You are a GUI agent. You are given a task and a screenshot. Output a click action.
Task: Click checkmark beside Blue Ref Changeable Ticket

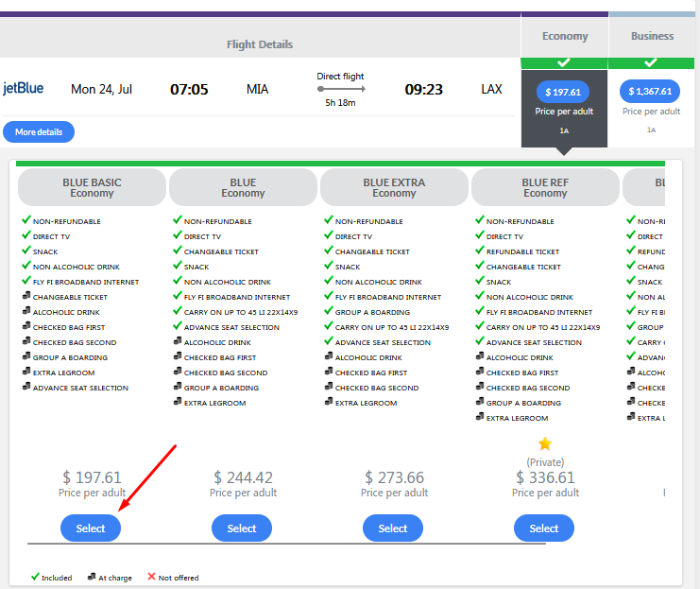(480, 266)
